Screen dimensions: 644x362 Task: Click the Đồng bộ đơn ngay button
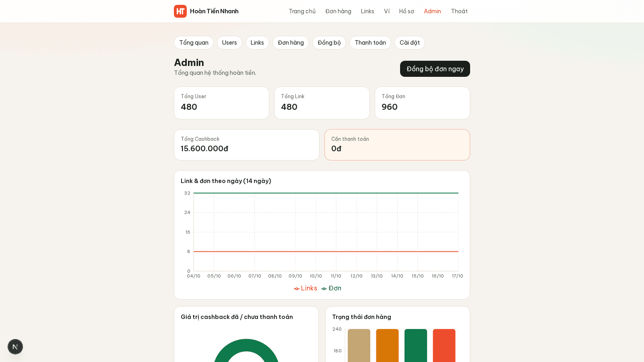pos(435,69)
